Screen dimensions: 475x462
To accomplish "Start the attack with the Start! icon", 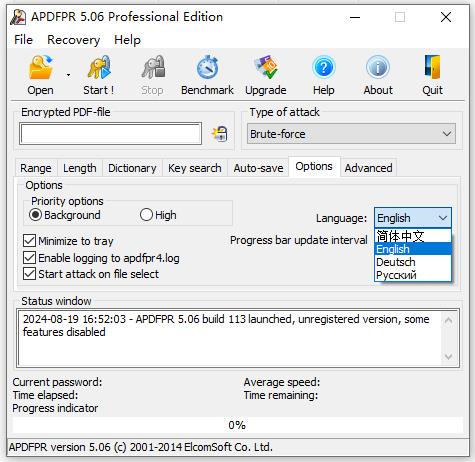I will [x=99, y=67].
